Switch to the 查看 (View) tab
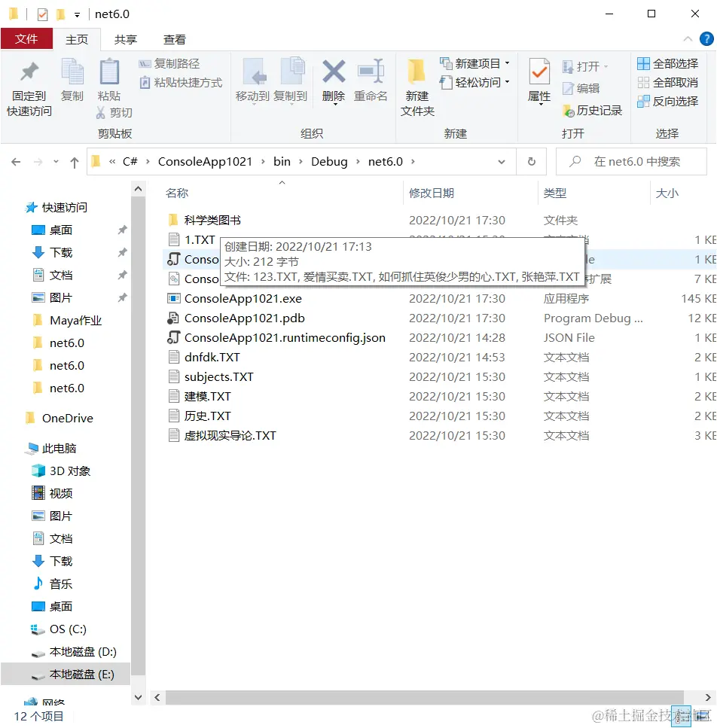The width and height of the screenshot is (717, 728). (x=174, y=39)
